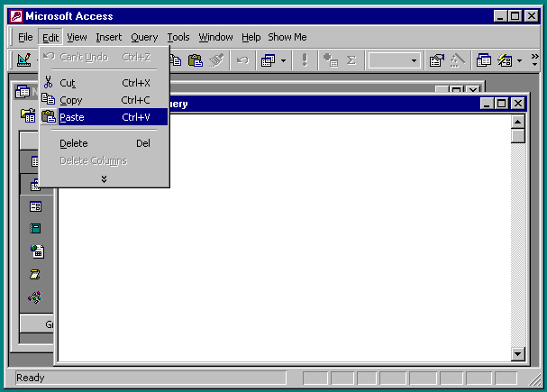The width and height of the screenshot is (547, 392).
Task: Open the New Object dropdown arrow
Action: [519, 60]
